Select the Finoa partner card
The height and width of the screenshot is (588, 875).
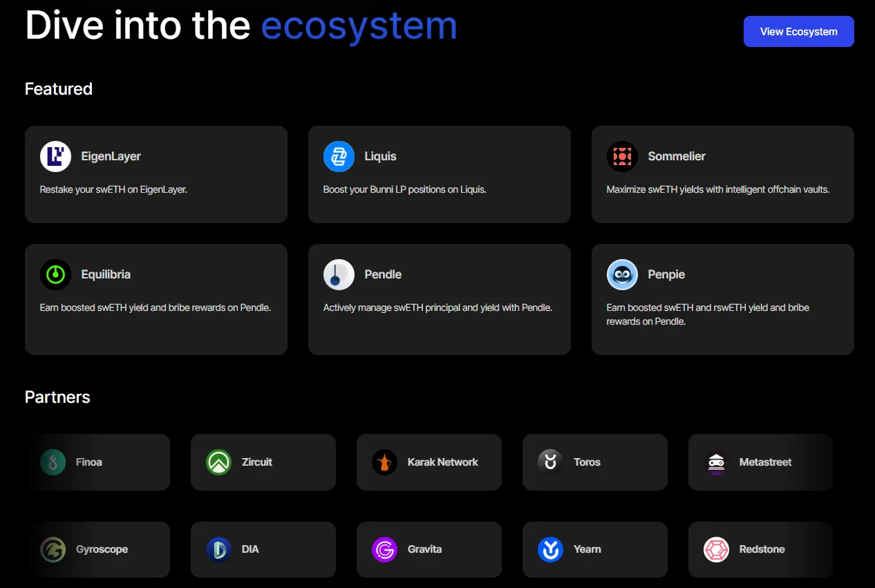(97, 462)
